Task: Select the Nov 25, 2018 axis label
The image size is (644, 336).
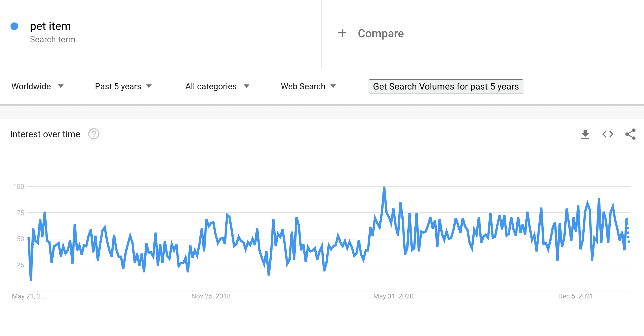Action: pos(211,296)
